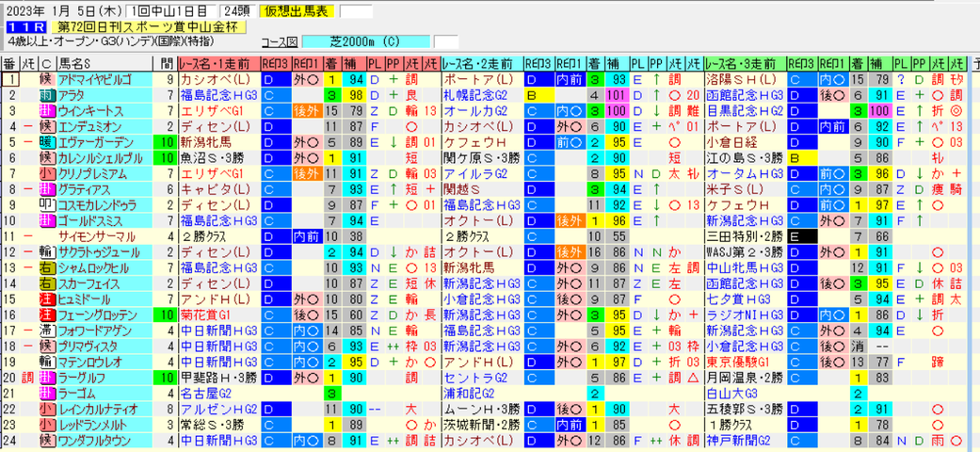The image size is (980, 452).
Task: Click the empty box right of 芝2000m (C)
Action: (x=446, y=42)
